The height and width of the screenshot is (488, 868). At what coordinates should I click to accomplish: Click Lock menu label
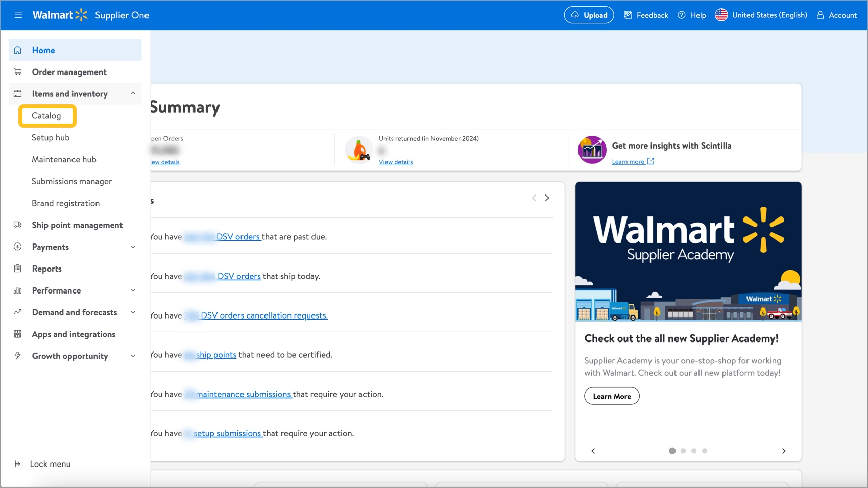coord(50,464)
